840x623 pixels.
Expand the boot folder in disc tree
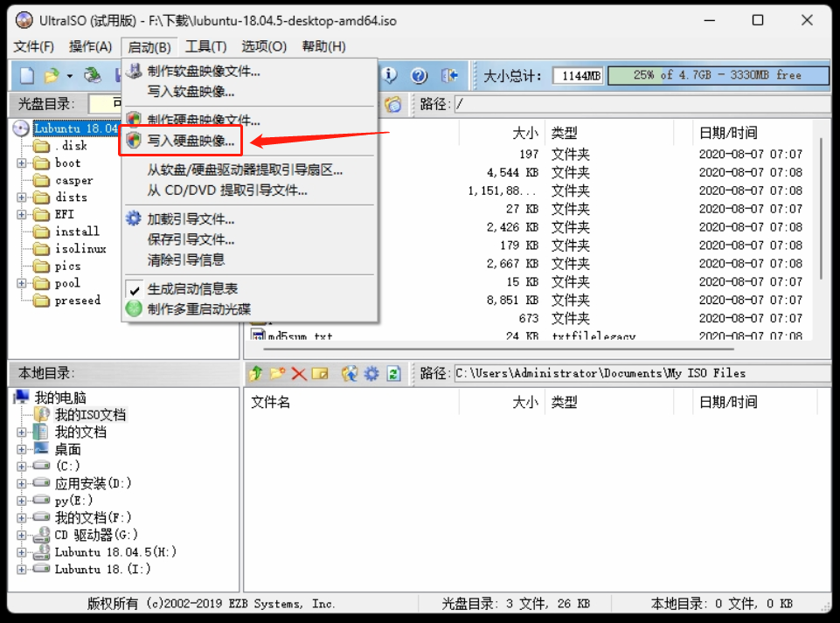(22, 163)
